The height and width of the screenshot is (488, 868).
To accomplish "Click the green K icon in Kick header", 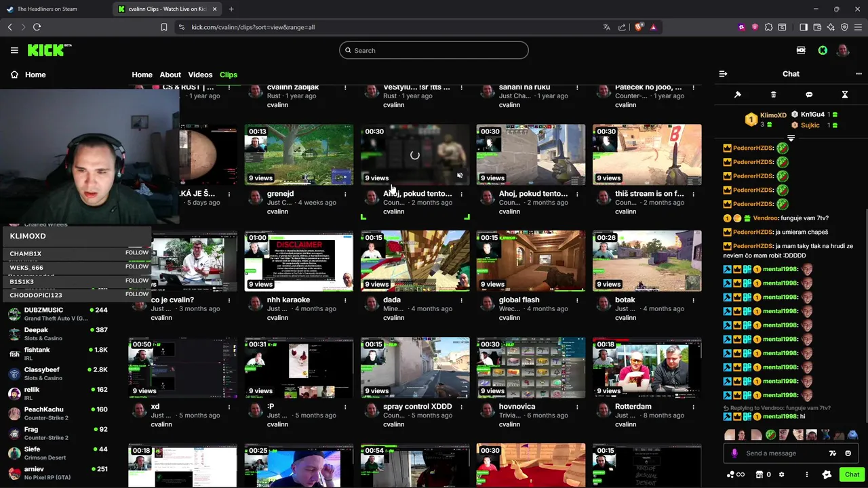I will (823, 50).
